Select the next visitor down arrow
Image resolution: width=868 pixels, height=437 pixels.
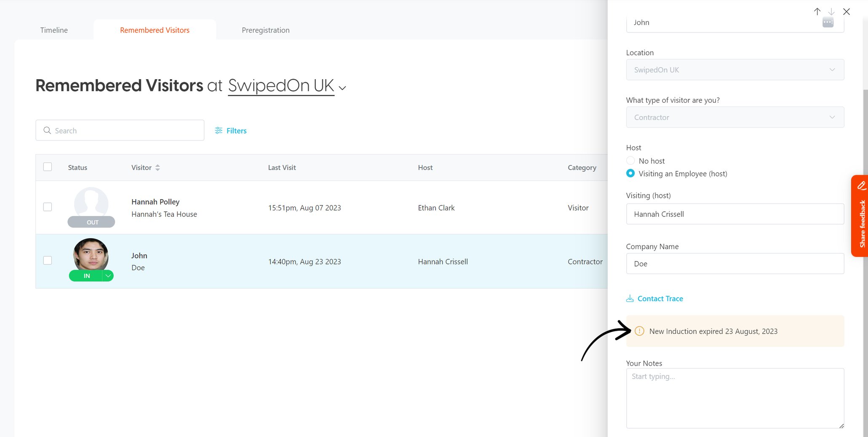coord(831,11)
